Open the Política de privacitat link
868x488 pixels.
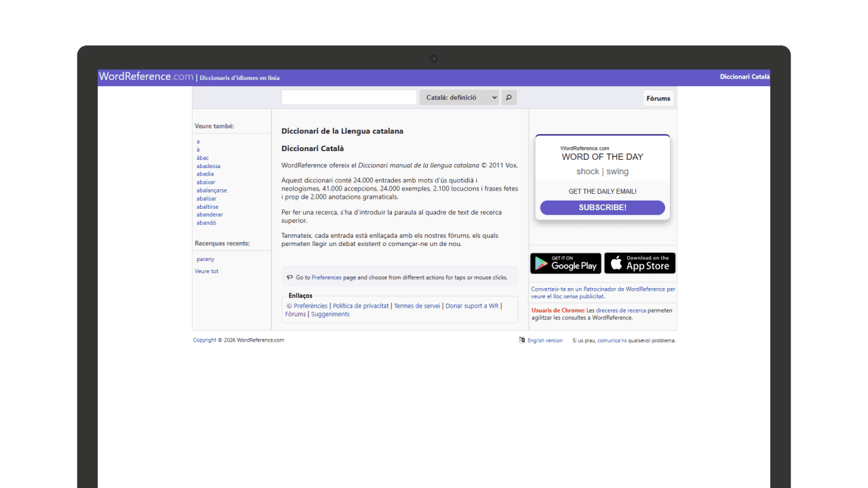[x=361, y=306]
